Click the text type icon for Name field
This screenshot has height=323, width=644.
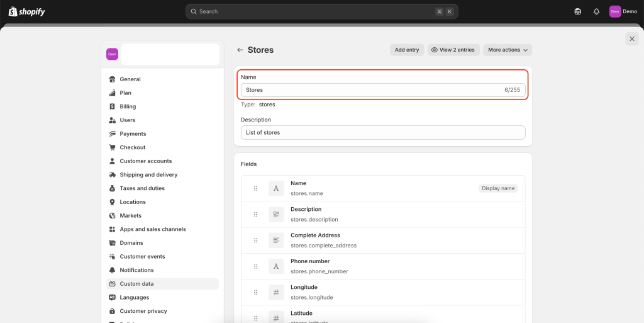(276, 188)
